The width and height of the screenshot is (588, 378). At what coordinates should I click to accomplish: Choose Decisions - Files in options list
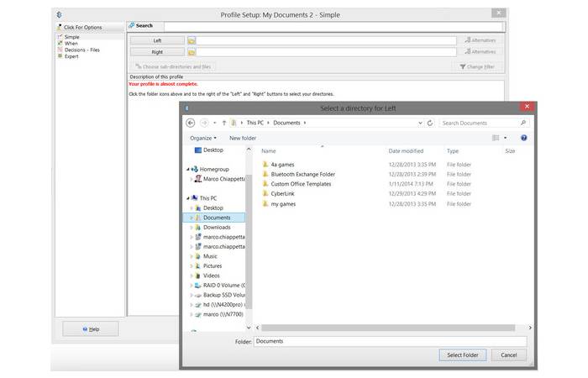coord(82,50)
